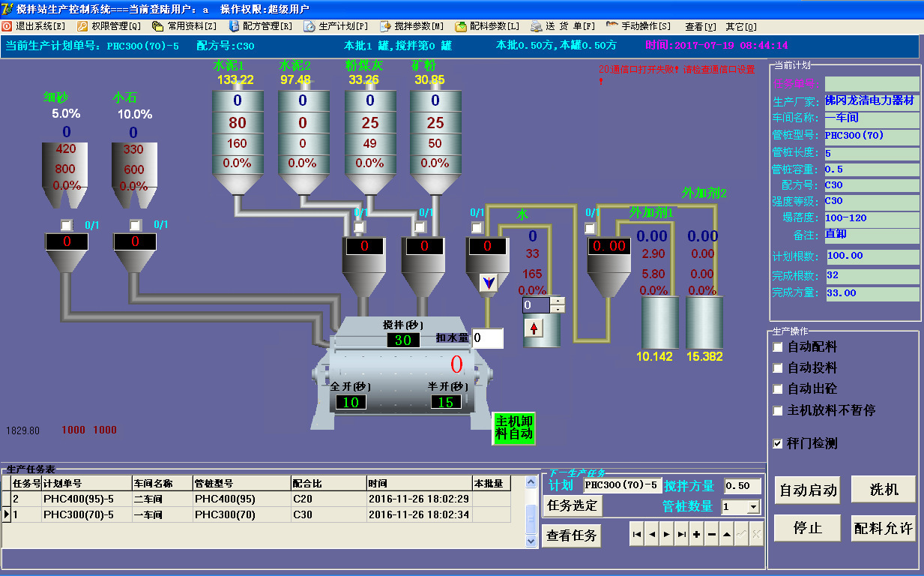Open the 手动操作[S] manual operation icon

612,26
